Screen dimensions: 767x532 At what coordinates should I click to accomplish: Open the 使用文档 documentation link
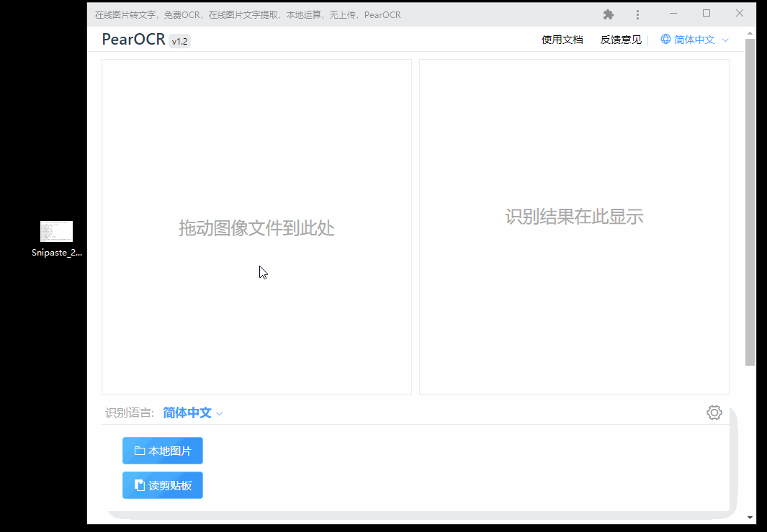[562, 40]
